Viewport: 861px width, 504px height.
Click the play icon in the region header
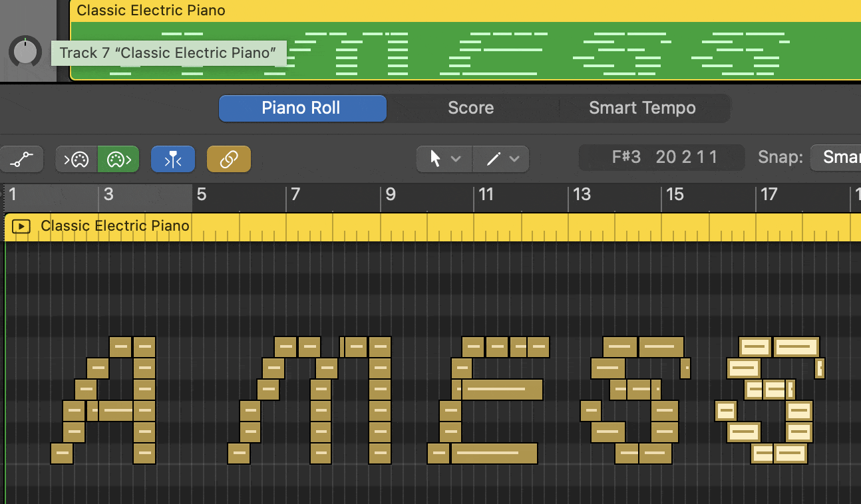click(x=21, y=227)
